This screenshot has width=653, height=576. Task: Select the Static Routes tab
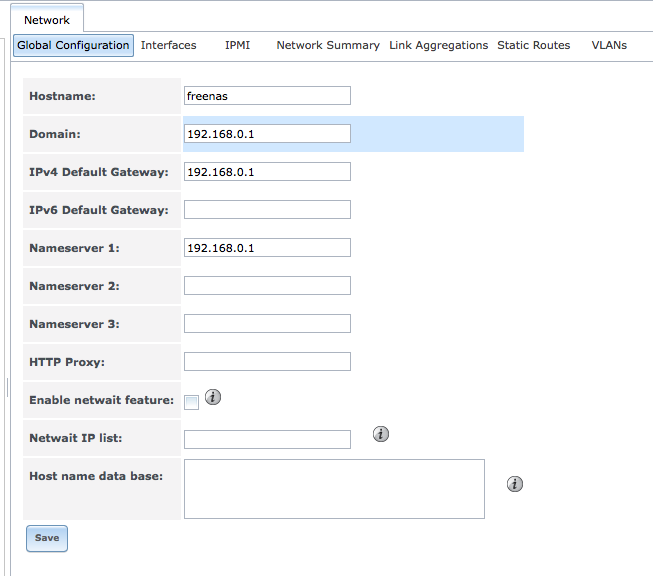[x=533, y=45]
